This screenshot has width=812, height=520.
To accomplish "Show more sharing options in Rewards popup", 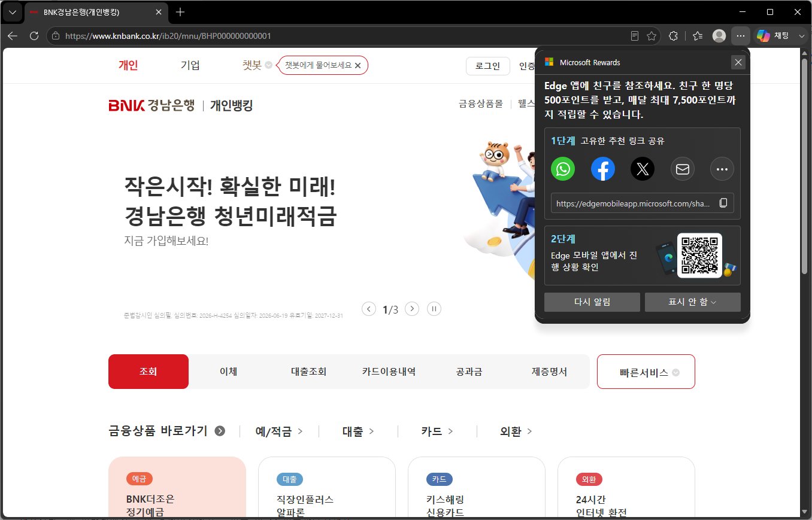I will (x=722, y=169).
